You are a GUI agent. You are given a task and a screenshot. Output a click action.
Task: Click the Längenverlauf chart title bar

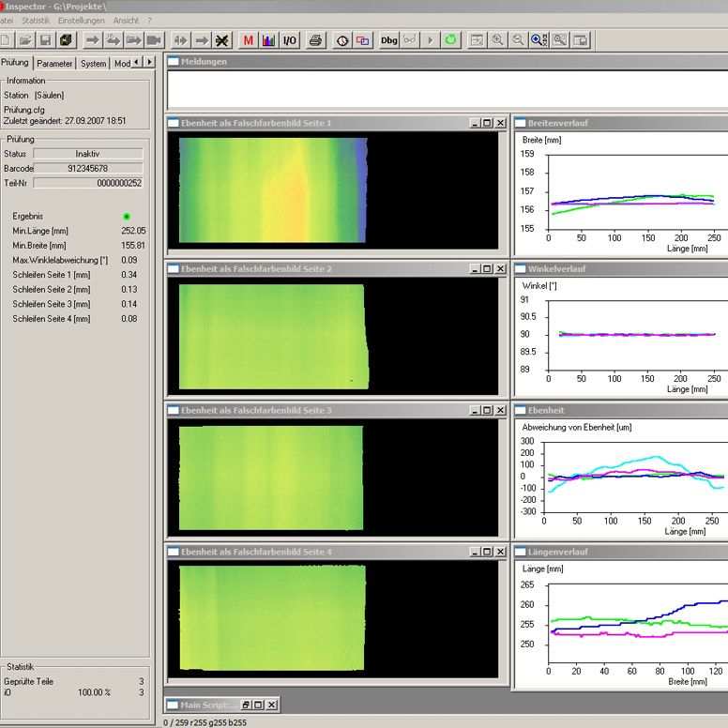(620, 552)
